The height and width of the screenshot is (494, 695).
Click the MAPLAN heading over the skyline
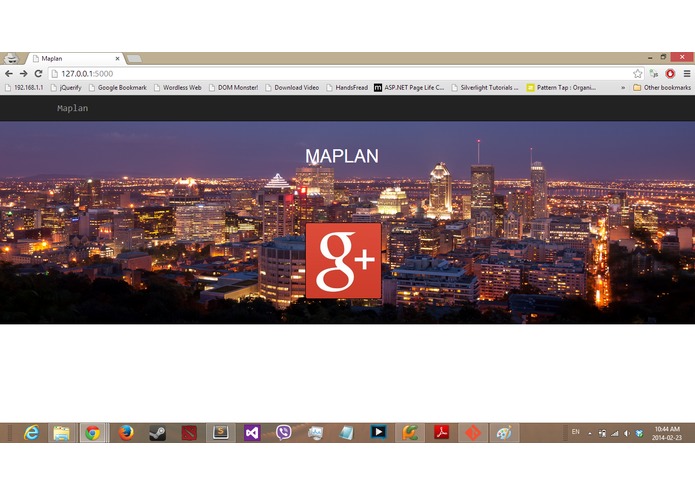click(x=342, y=156)
